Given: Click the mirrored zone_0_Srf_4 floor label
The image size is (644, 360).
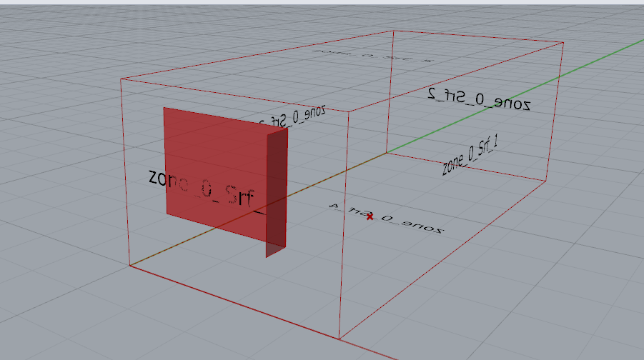Looking at the screenshot, I should 386,219.
